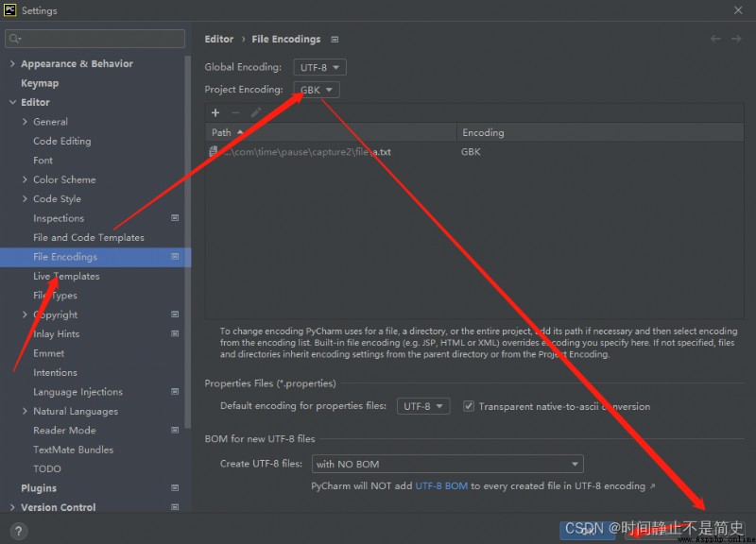Open Emmet settings page
Screen dimensions: 756x544
point(48,353)
